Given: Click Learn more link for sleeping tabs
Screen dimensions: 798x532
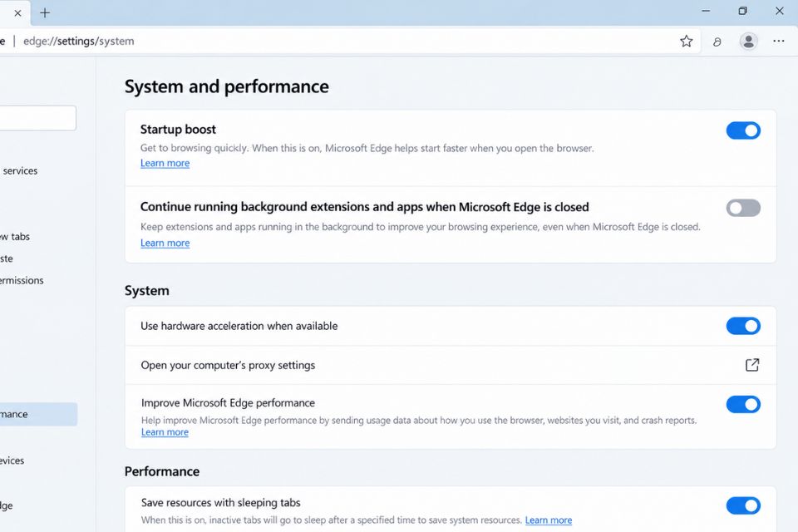Looking at the screenshot, I should click(549, 520).
